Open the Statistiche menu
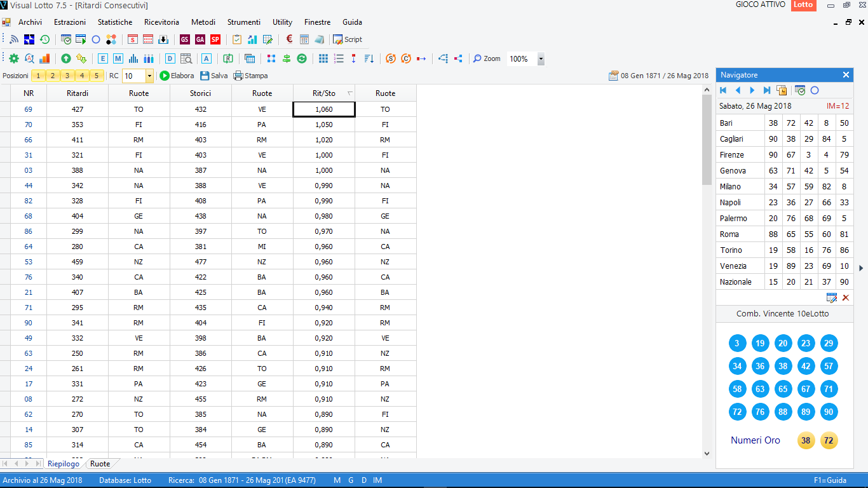The image size is (868, 488). pos(115,22)
